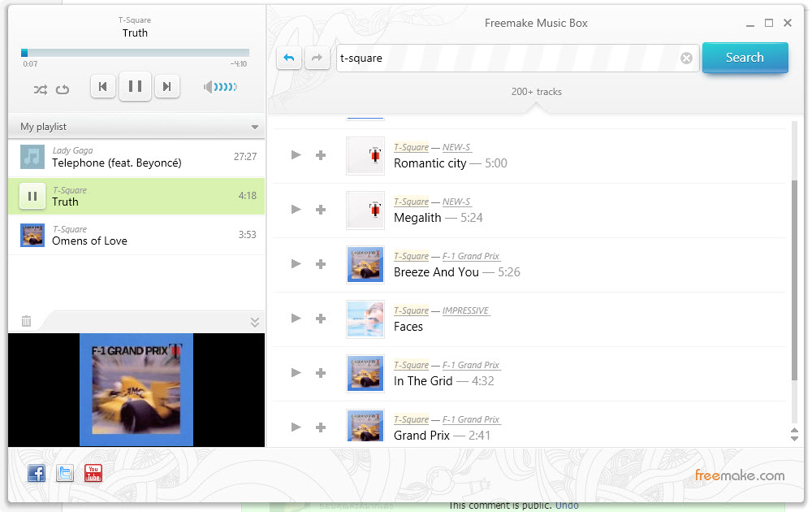Collapse the album art panel chevron
The image size is (812, 512).
254,322
